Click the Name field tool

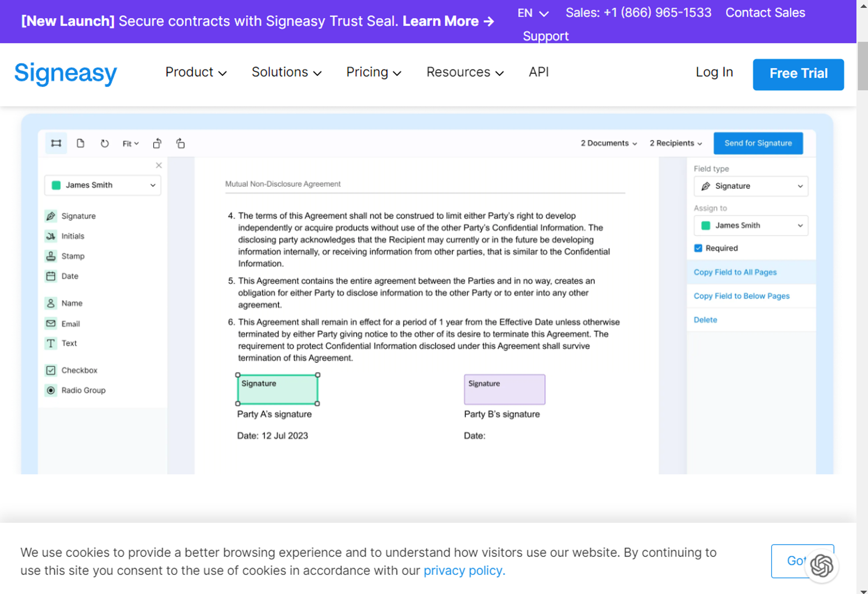point(72,303)
